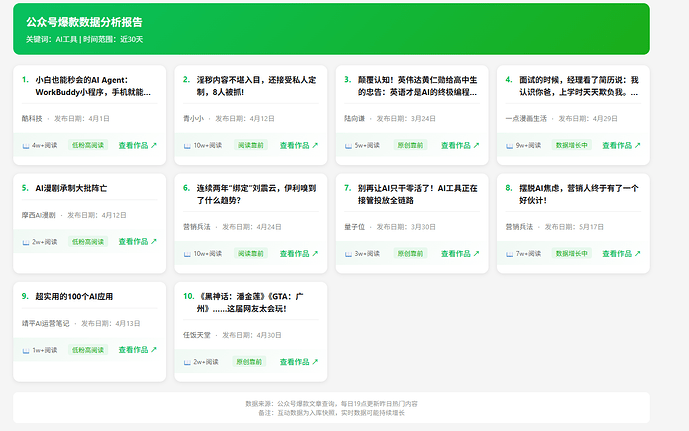The image size is (689, 431).
Task: Click the reading icon beside 7w+阅读
Action: 510,254
